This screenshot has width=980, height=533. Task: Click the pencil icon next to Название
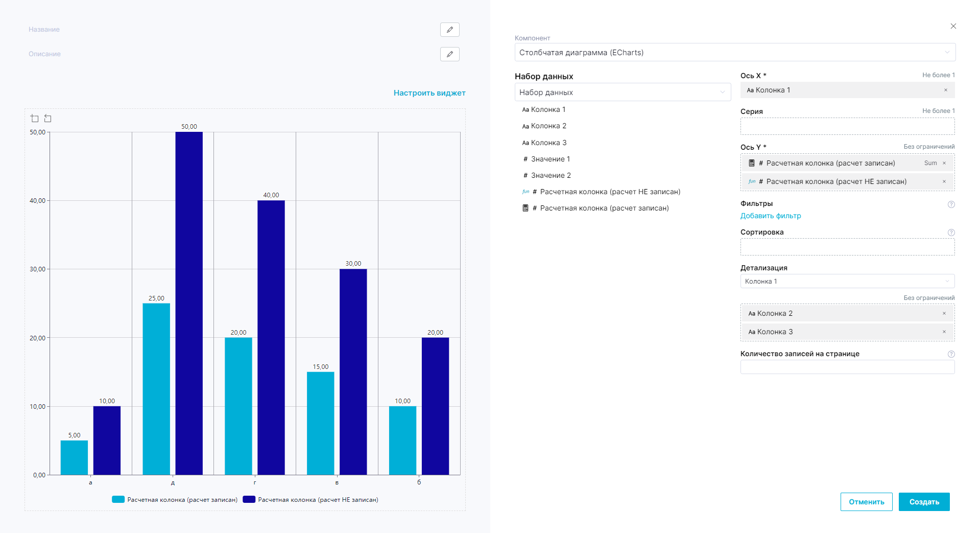pyautogui.click(x=449, y=30)
